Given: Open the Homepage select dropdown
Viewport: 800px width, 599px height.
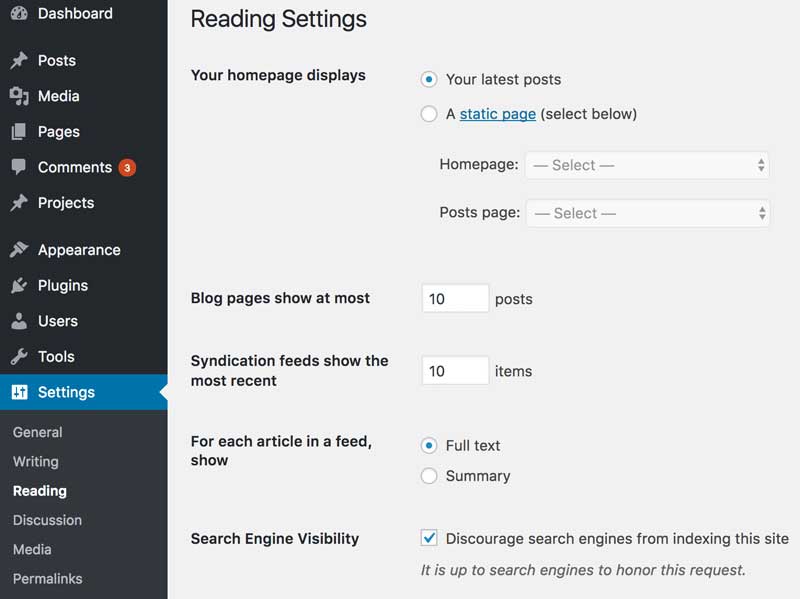Looking at the screenshot, I should click(x=647, y=165).
